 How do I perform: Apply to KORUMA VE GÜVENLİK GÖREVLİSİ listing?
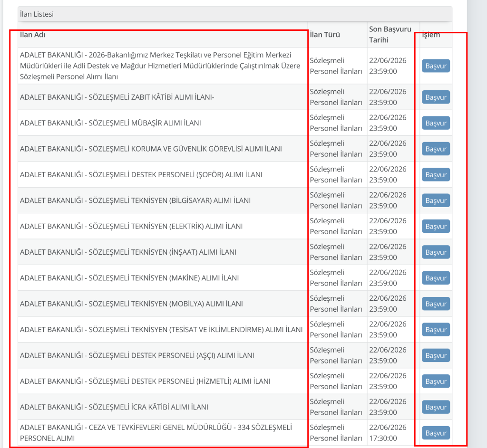click(x=436, y=149)
